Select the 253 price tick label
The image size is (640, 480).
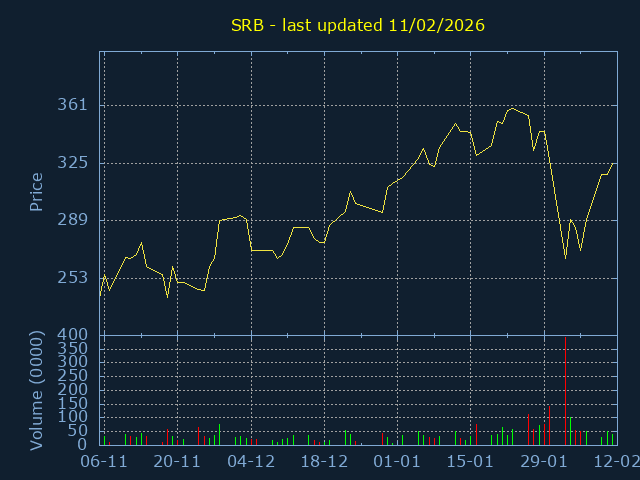coord(74,277)
